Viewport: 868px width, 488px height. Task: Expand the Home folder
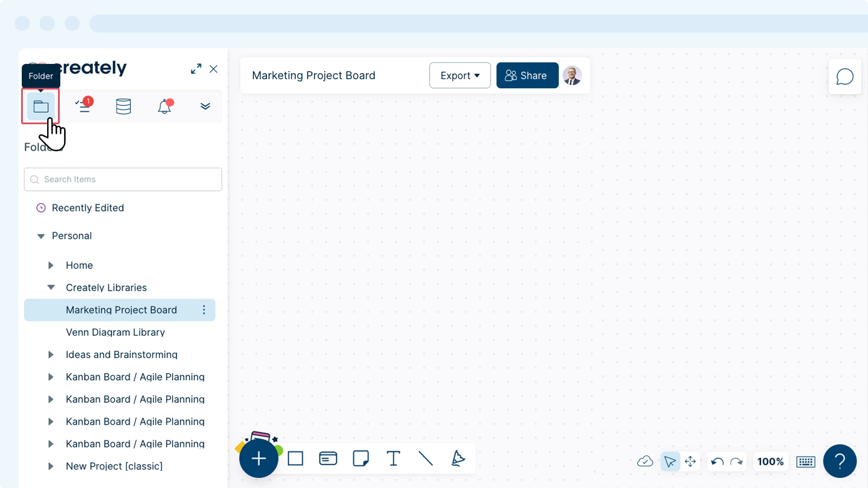pos(50,265)
